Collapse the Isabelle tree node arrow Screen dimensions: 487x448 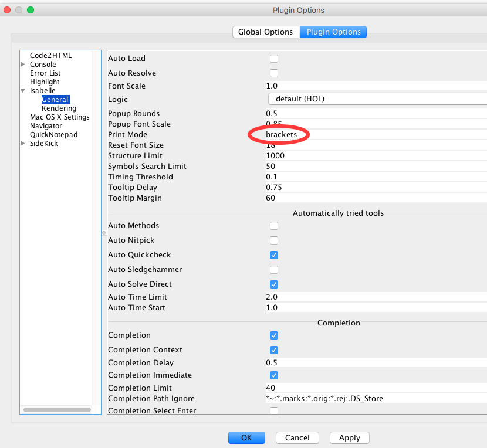(x=23, y=91)
